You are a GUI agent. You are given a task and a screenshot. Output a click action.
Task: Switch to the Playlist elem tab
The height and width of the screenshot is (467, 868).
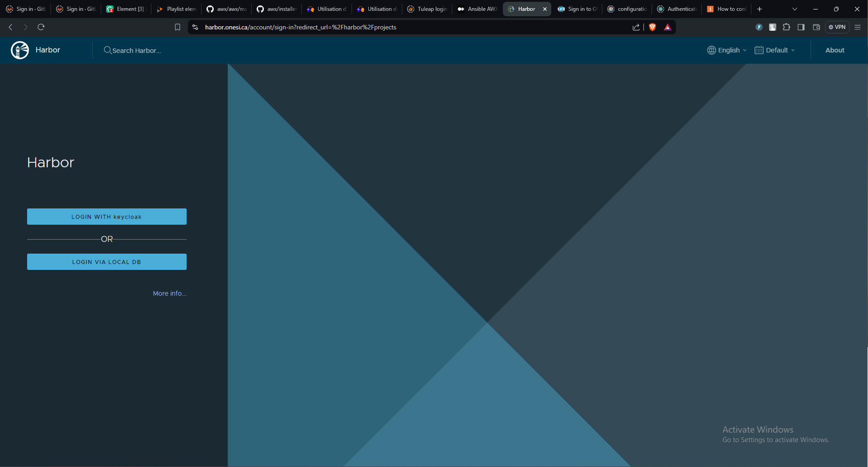[x=176, y=9]
